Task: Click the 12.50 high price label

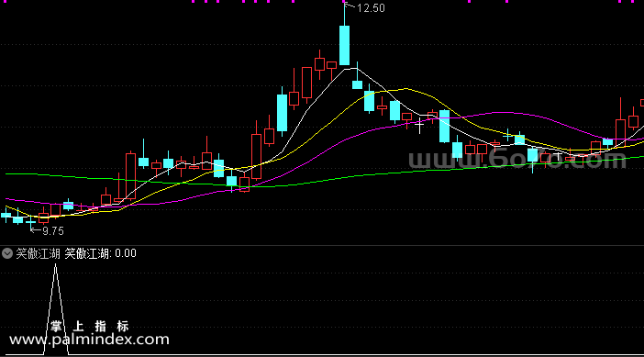Action: pos(371,8)
